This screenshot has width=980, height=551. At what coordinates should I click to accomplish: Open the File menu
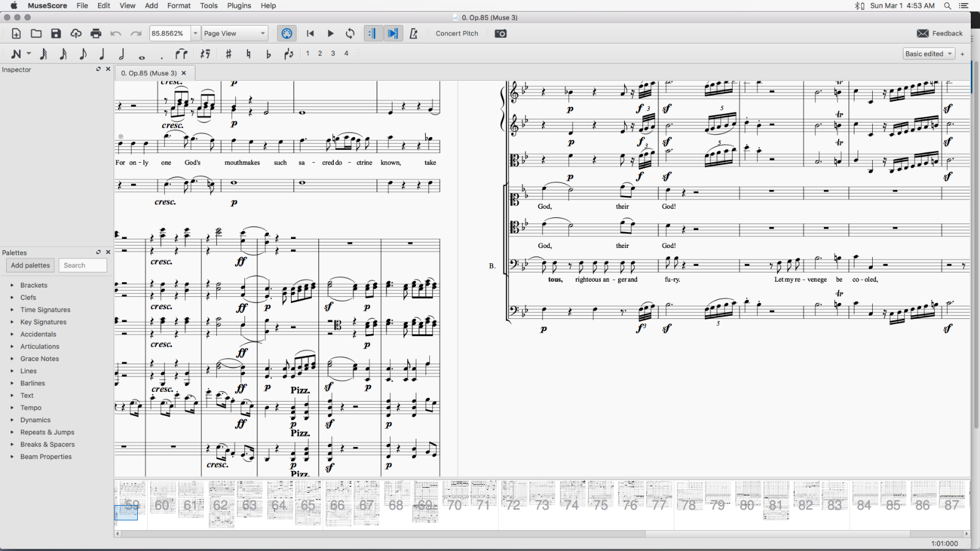point(82,6)
